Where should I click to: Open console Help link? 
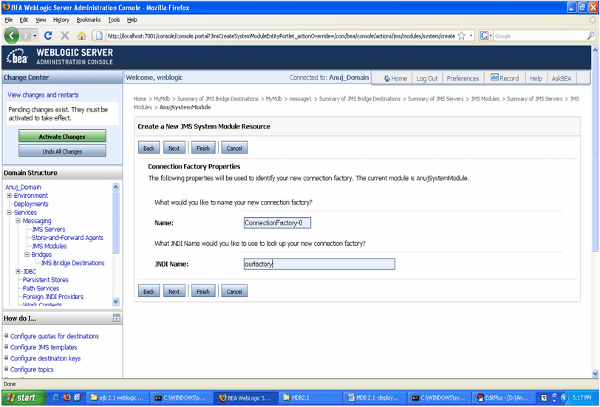536,78
